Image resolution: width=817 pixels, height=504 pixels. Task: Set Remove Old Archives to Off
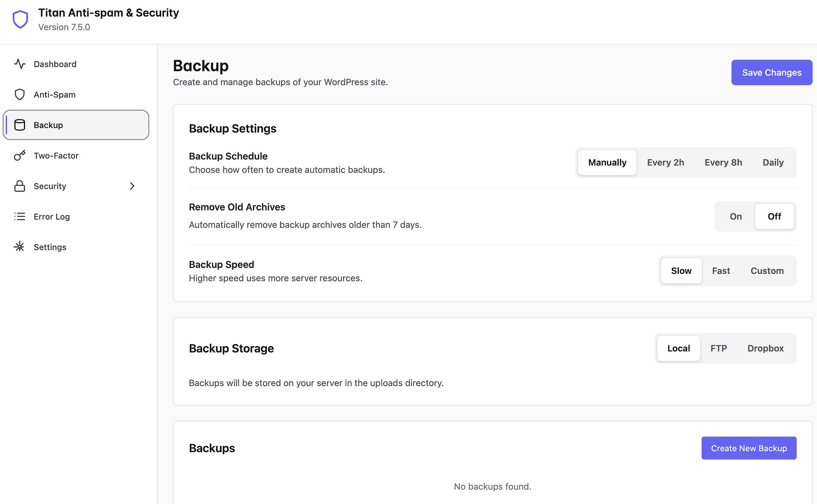774,216
